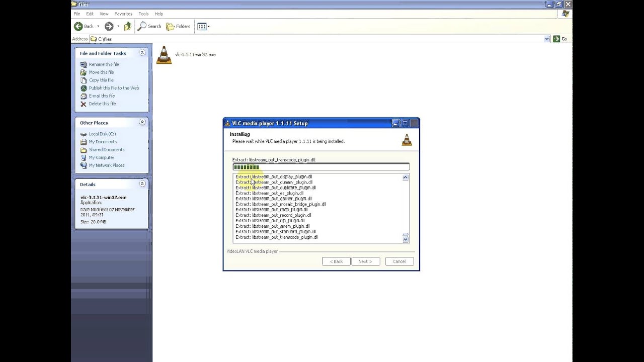
Task: Open the Favorites menu
Action: (x=123, y=14)
